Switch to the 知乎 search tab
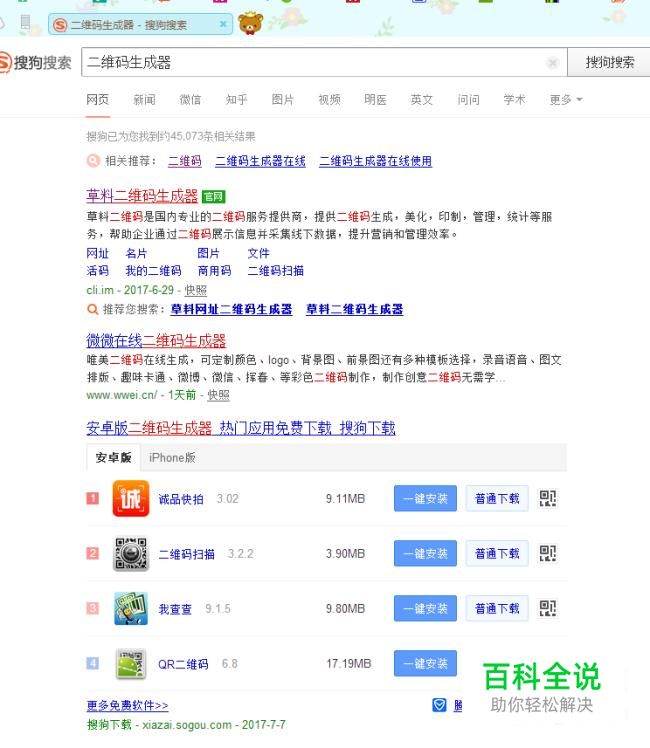The width and height of the screenshot is (650, 748). tap(237, 100)
